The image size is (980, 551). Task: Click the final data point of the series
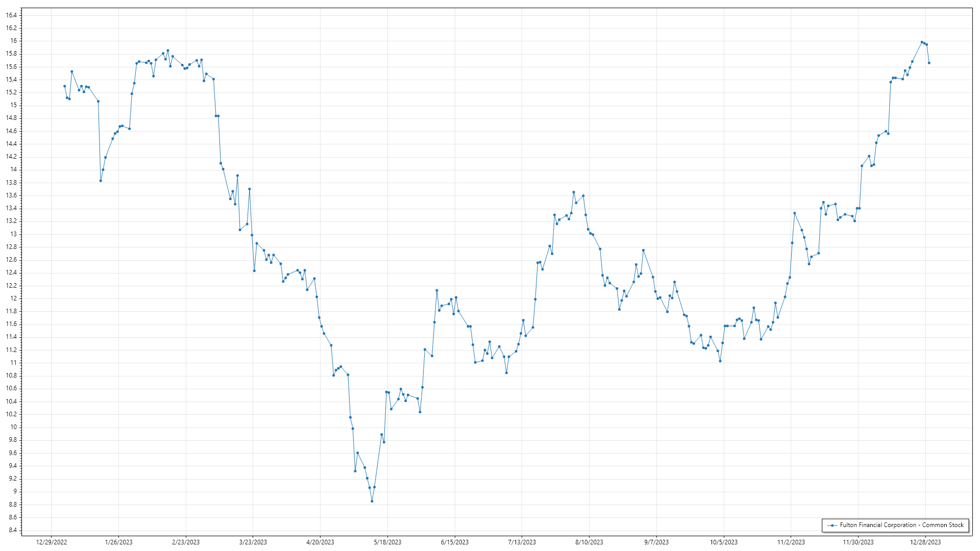coord(929,63)
